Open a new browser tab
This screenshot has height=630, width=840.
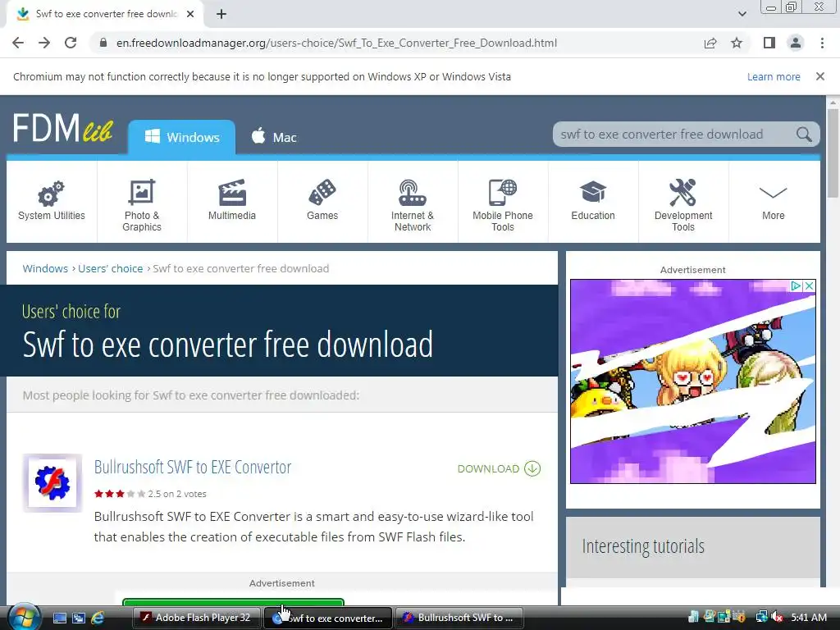pos(221,14)
